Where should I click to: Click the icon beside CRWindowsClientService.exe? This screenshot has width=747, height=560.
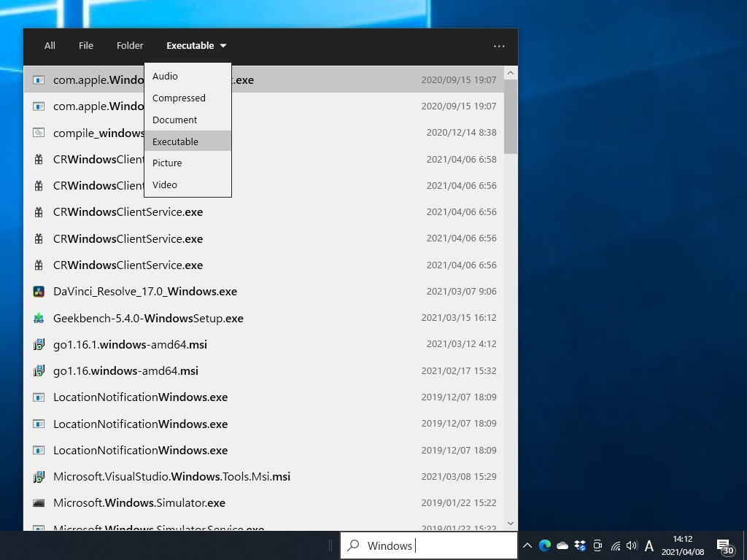tap(39, 211)
